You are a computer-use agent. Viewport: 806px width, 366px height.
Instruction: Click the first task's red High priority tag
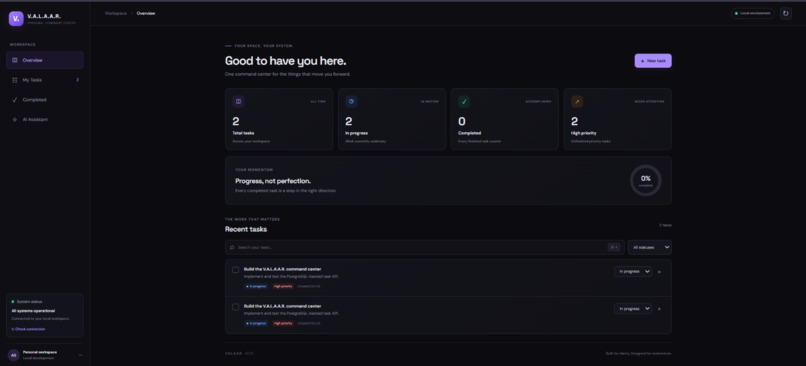[283, 286]
